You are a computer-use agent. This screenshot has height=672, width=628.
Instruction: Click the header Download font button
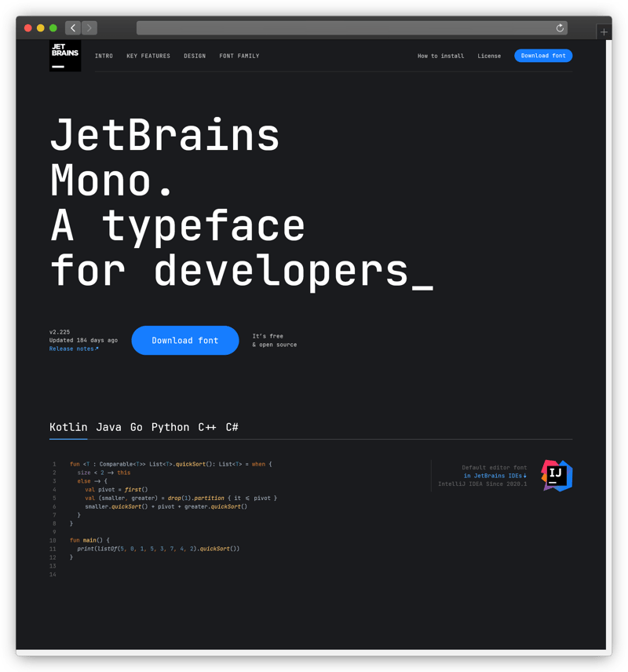543,56
